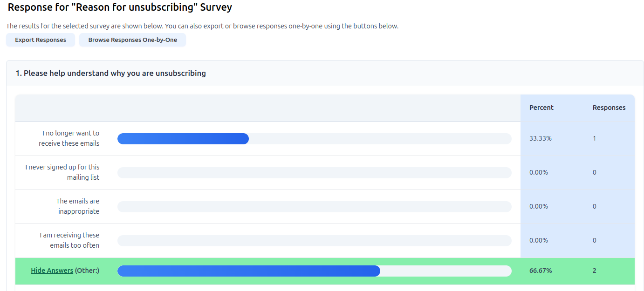Select the 66.67% percent value
The width and height of the screenshot is (644, 291).
[540, 271]
